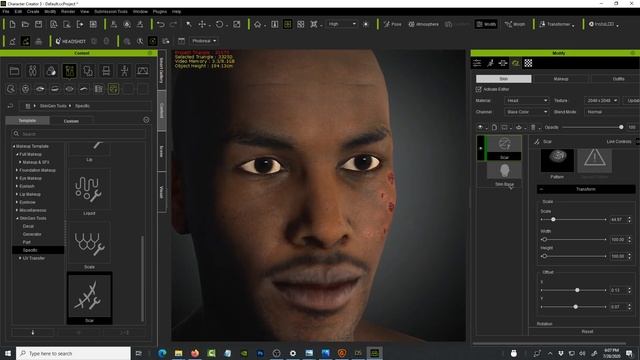
Task: Open the Create menu
Action: (33, 12)
